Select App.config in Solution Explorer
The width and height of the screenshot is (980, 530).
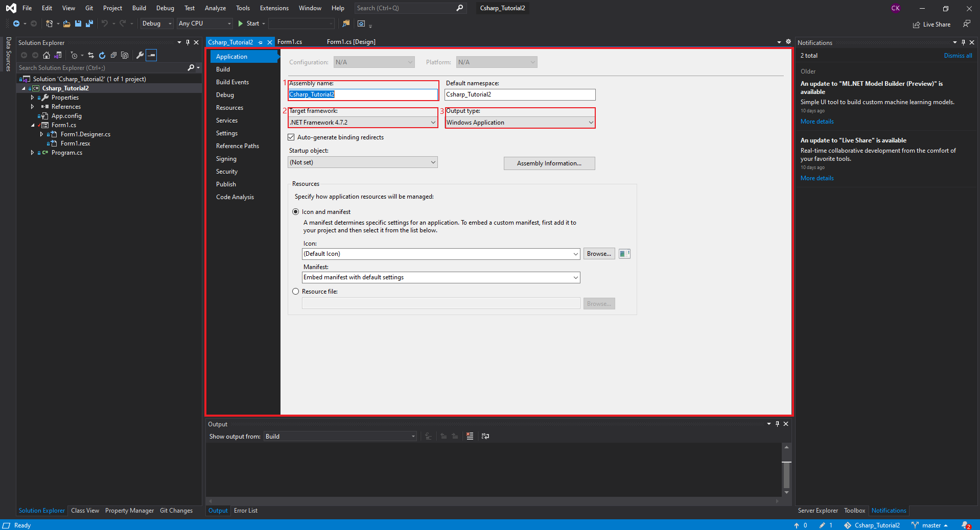pyautogui.click(x=66, y=116)
